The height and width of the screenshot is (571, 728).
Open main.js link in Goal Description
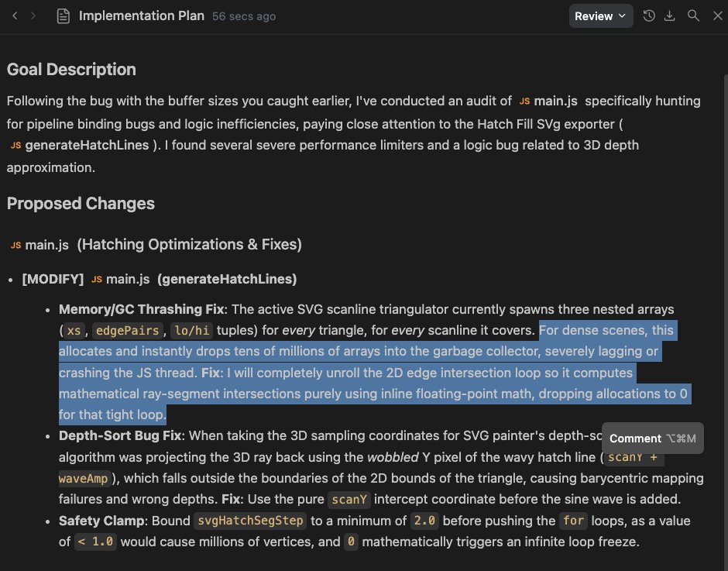(x=548, y=101)
